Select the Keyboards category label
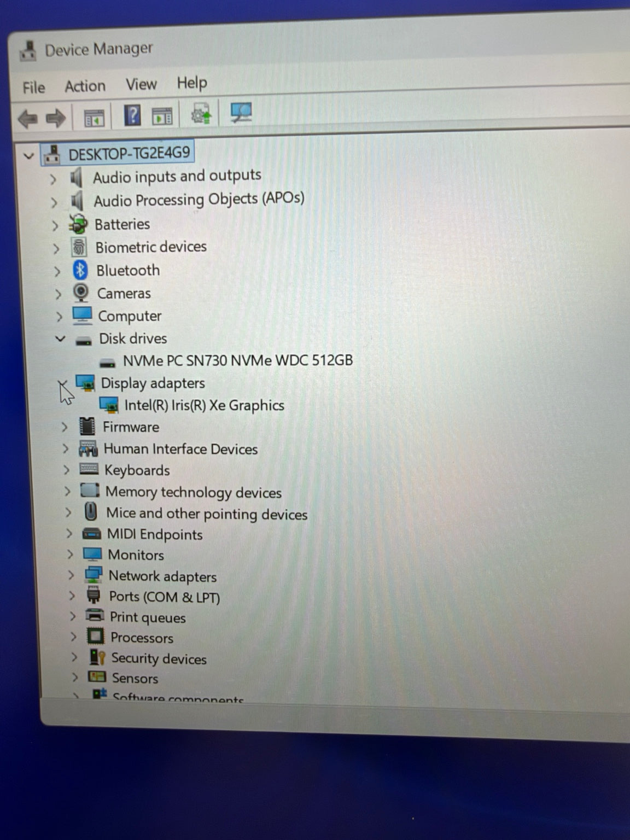This screenshot has width=630, height=840. pyautogui.click(x=137, y=470)
